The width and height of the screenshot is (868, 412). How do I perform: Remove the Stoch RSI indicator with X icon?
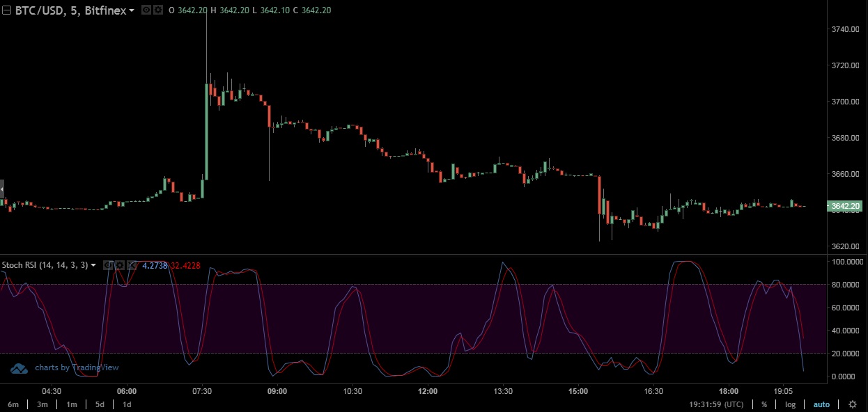(x=131, y=265)
